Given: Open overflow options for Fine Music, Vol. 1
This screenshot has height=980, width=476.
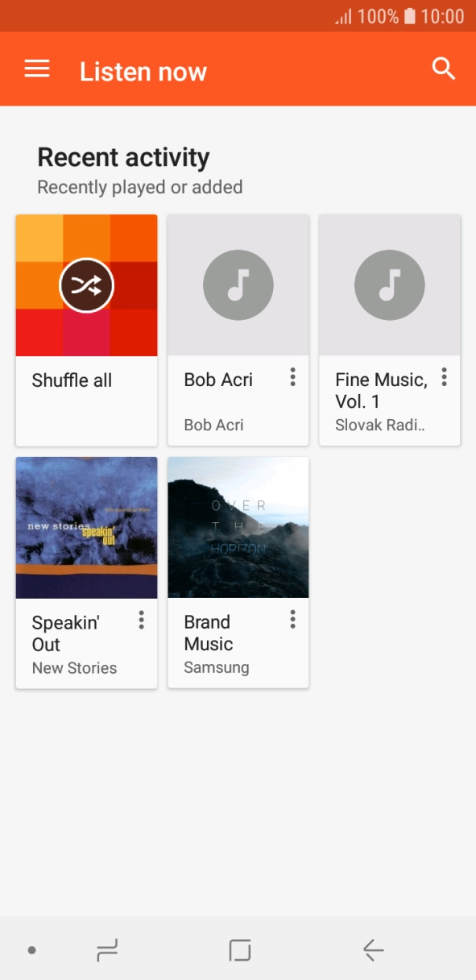Looking at the screenshot, I should pyautogui.click(x=444, y=376).
